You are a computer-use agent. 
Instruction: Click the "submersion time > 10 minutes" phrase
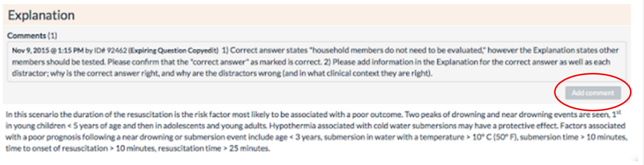tap(573, 137)
